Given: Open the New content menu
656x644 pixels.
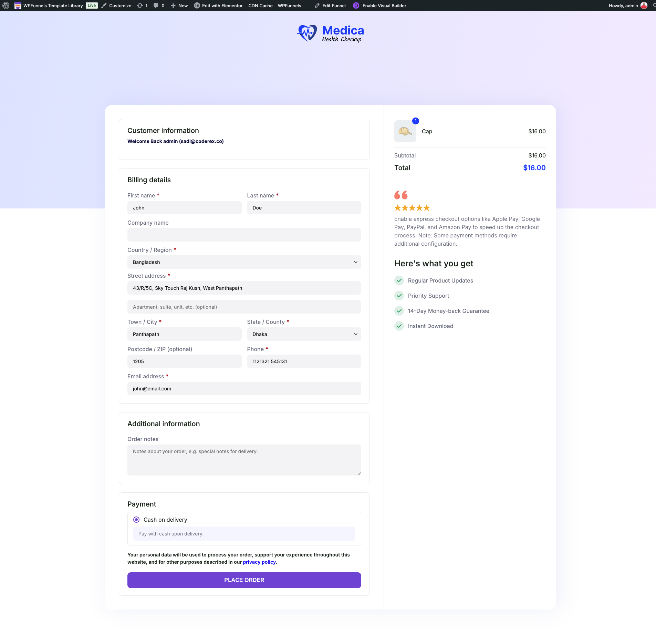Looking at the screenshot, I should 179,6.
